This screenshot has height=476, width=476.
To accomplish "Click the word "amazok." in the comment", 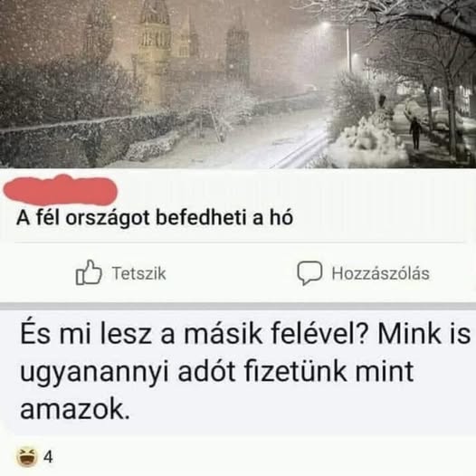I will [75, 410].
